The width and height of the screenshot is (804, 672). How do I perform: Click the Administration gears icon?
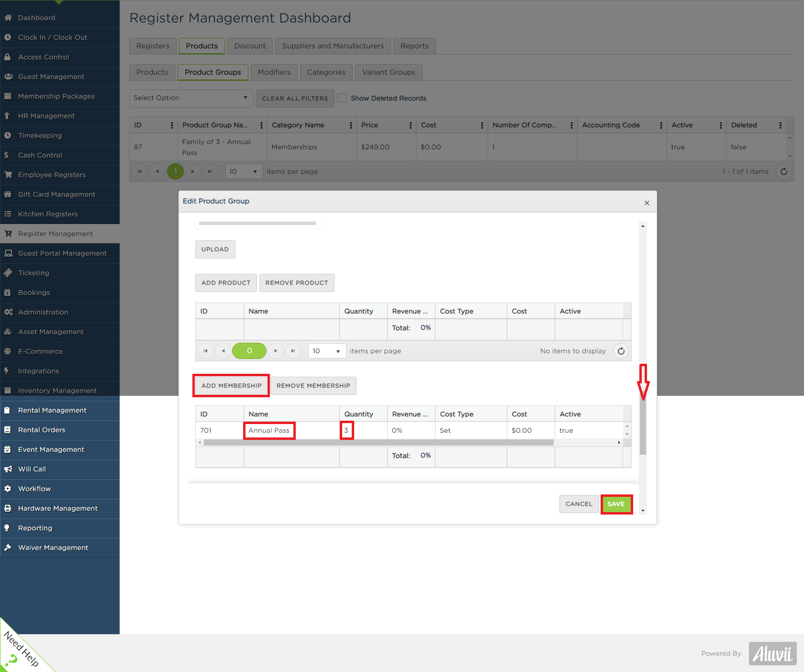pyautogui.click(x=8, y=312)
